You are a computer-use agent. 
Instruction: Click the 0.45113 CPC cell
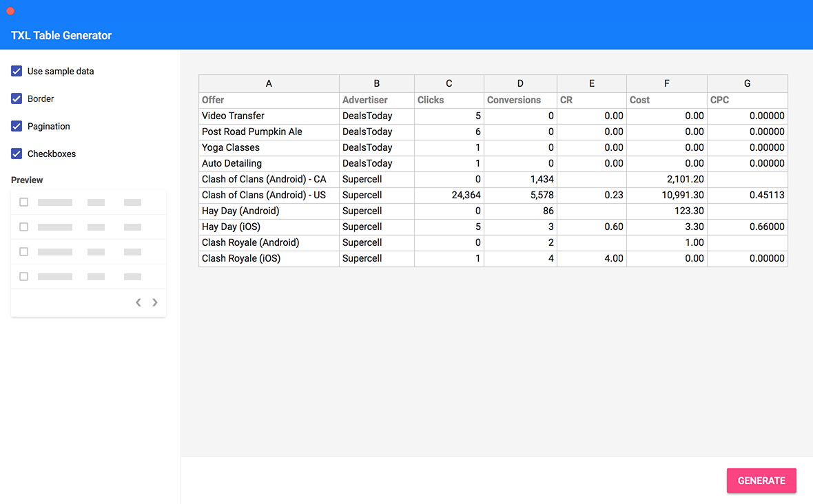747,196
